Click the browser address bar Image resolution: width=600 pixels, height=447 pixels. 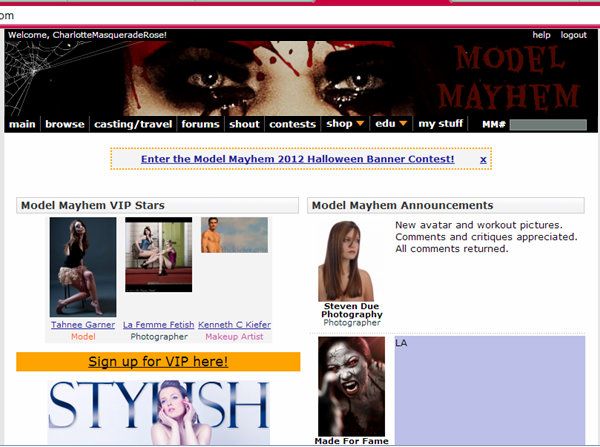tap(300, 16)
